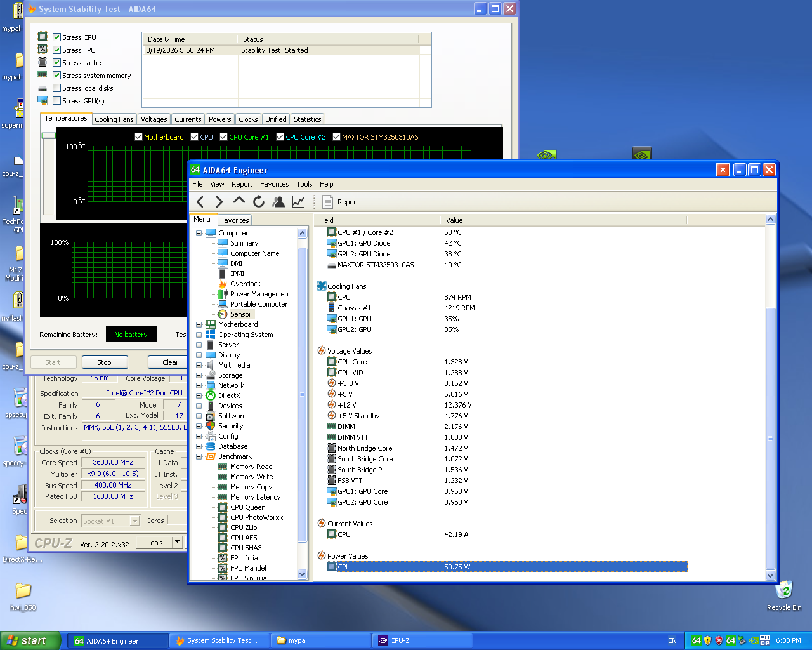Image resolution: width=812 pixels, height=650 pixels.
Task: Expand the Storage tree node
Action: click(x=199, y=375)
